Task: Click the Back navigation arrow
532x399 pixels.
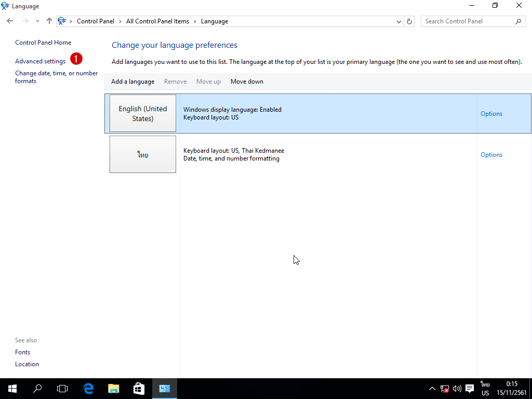Action: [10, 21]
